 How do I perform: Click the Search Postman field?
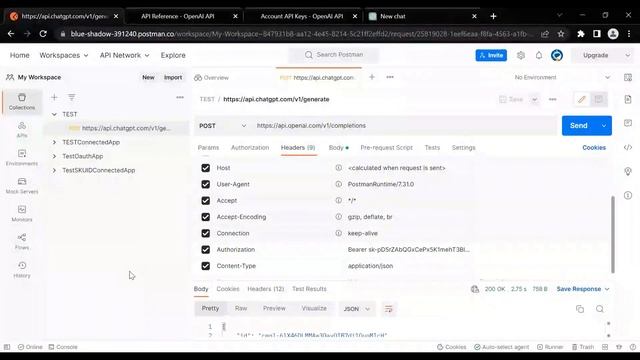click(x=334, y=55)
